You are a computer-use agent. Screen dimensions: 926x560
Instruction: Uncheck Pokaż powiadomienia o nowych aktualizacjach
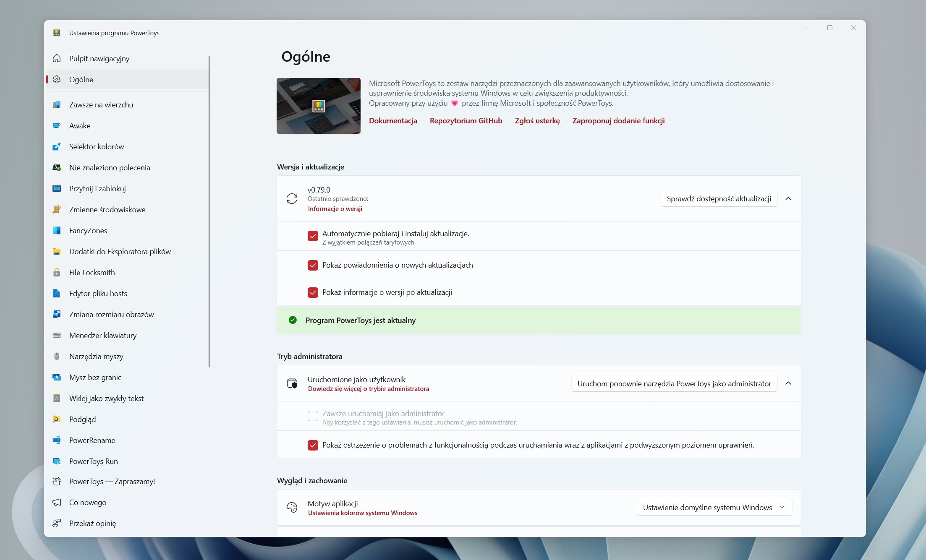pyautogui.click(x=313, y=265)
